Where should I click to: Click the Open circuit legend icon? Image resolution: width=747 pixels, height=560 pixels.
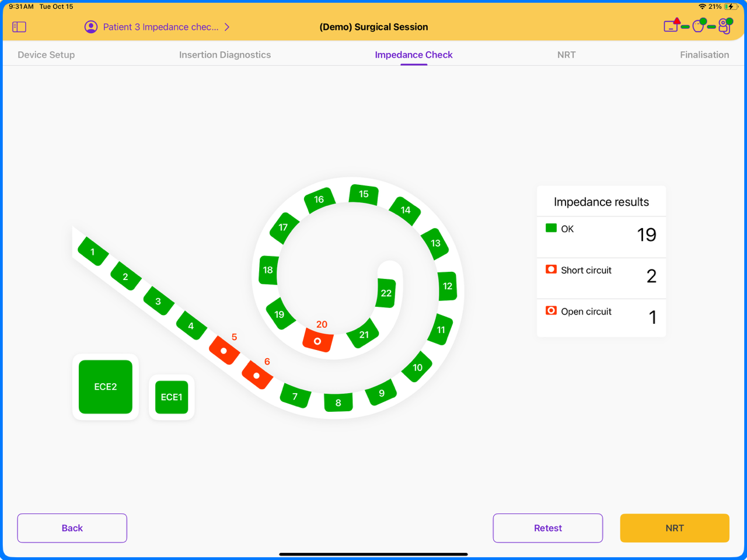tap(550, 310)
